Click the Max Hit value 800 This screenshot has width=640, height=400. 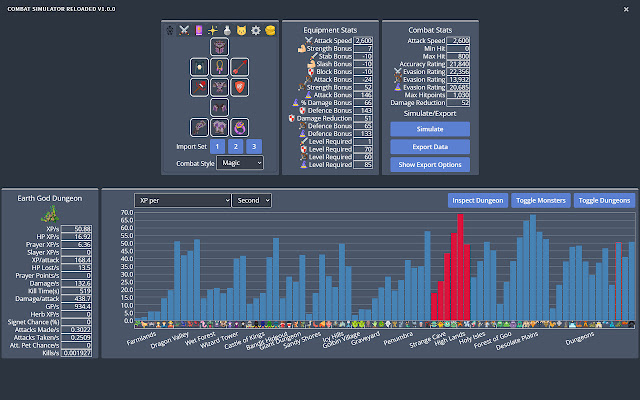458,56
